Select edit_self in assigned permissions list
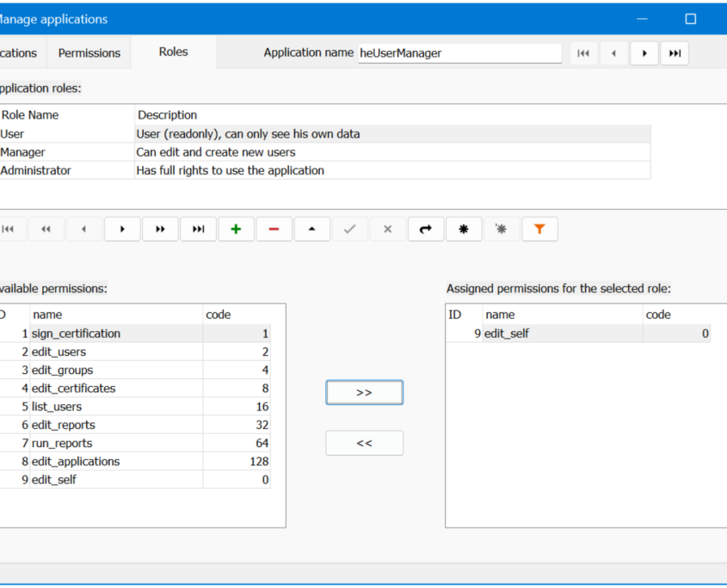 578,334
